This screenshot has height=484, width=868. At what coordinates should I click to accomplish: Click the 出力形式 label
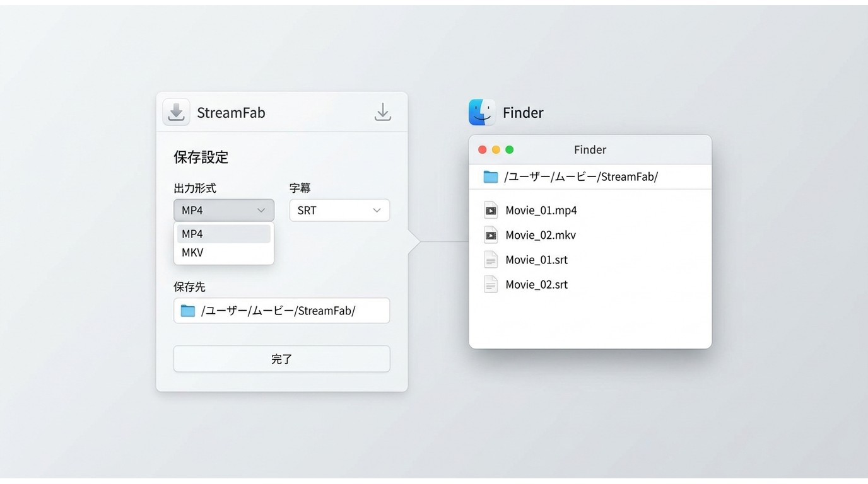click(195, 188)
